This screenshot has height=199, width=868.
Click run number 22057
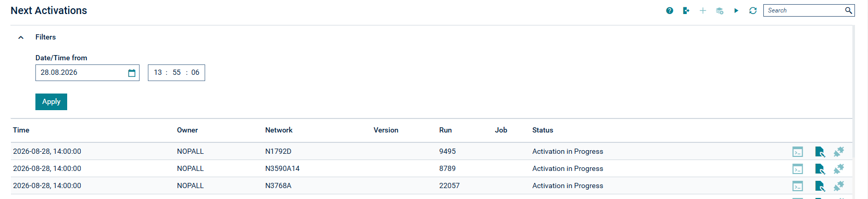click(449, 186)
